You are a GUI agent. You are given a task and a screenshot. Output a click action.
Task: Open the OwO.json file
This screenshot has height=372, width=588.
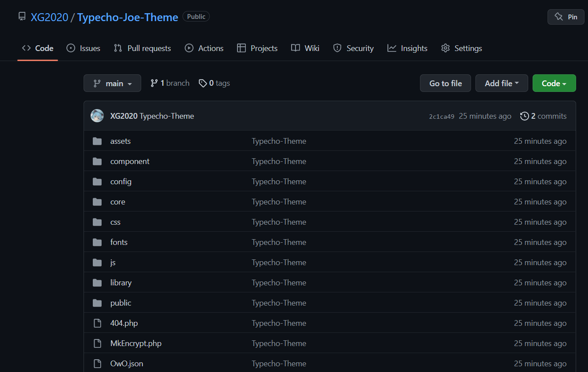coord(127,364)
